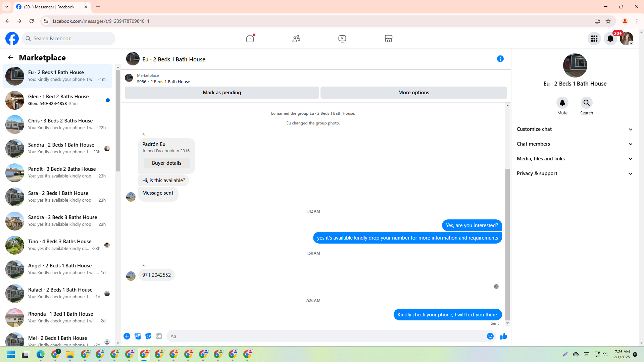
Task: Open the Video icon in top navigation
Action: (342, 39)
